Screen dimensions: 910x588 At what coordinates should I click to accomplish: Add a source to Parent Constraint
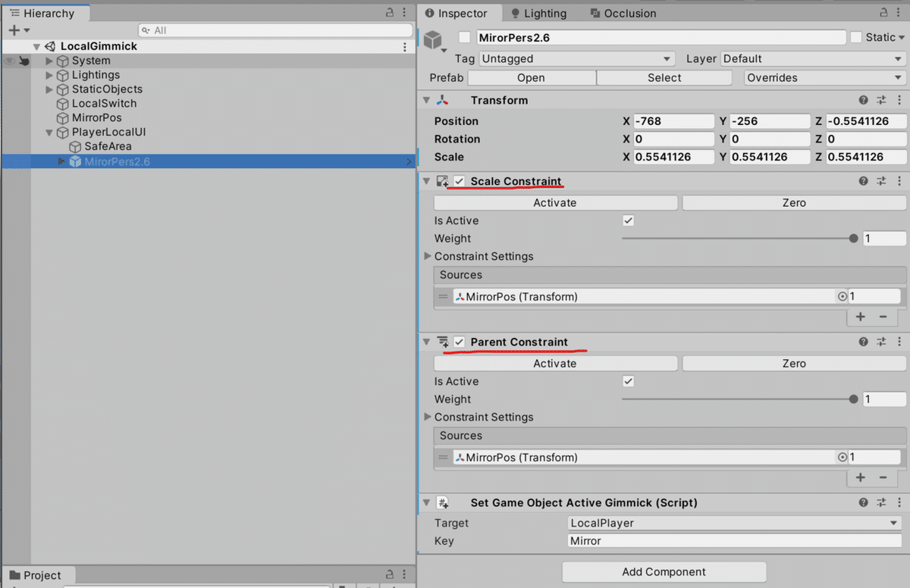click(x=861, y=477)
